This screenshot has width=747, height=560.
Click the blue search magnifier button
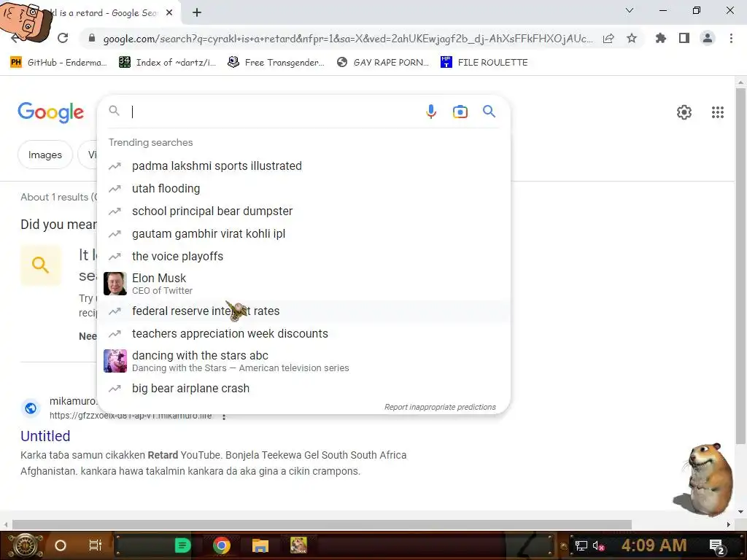(x=489, y=112)
